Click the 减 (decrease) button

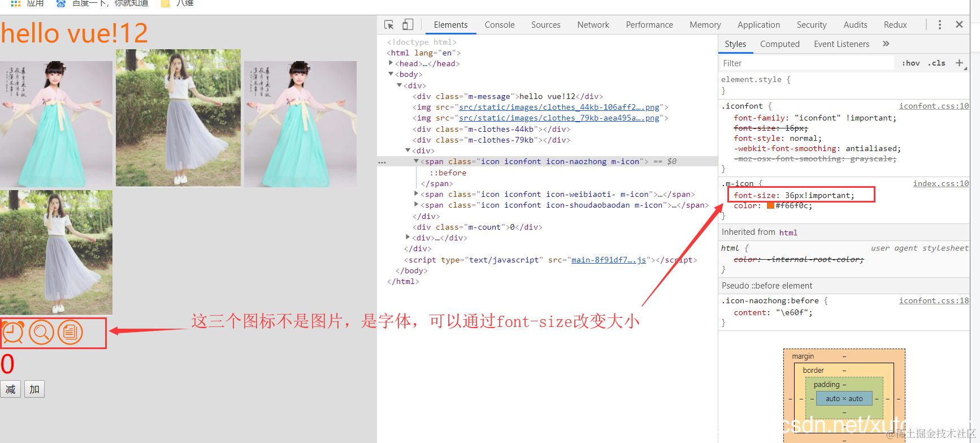pos(11,389)
